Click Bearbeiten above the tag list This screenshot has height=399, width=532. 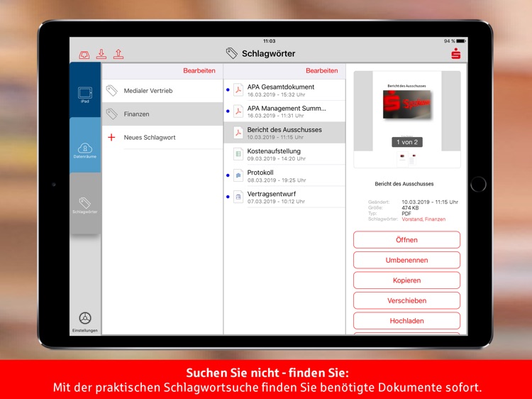199,70
